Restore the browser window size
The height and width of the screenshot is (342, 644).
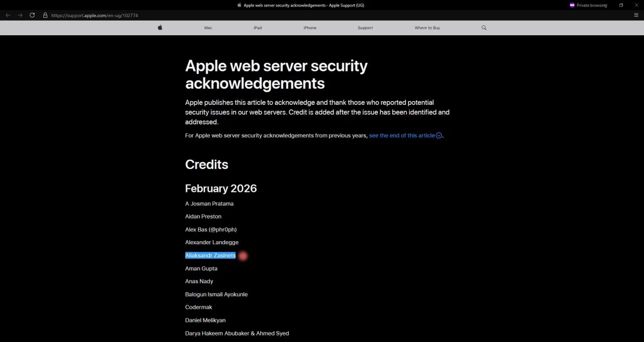[621, 5]
